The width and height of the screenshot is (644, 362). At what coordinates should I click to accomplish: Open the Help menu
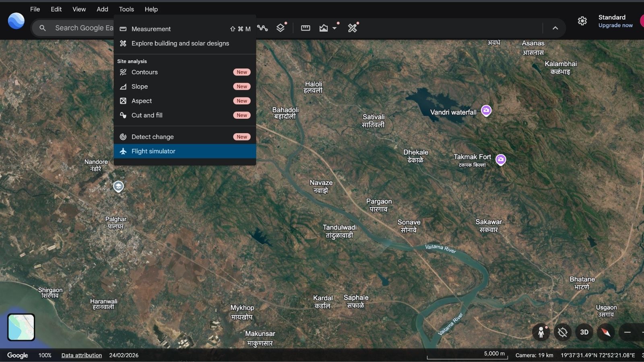point(151,9)
